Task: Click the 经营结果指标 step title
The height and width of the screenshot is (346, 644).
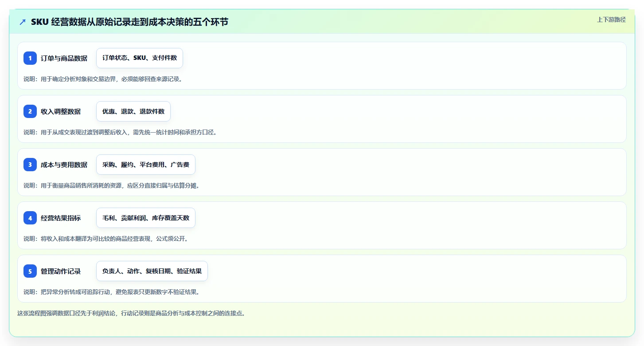Action: coord(61,218)
